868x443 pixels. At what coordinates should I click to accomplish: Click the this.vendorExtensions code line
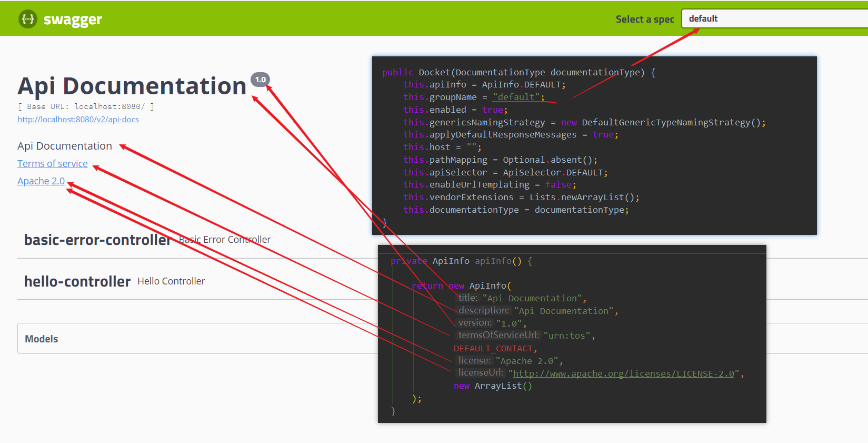tap(521, 197)
